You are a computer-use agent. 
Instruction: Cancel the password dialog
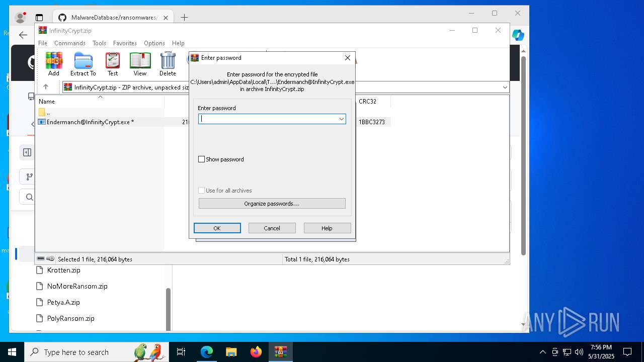point(272,228)
